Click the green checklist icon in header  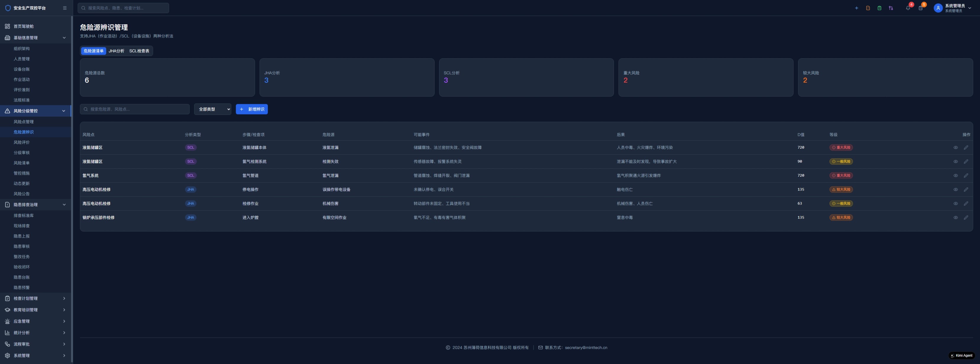coord(879,8)
